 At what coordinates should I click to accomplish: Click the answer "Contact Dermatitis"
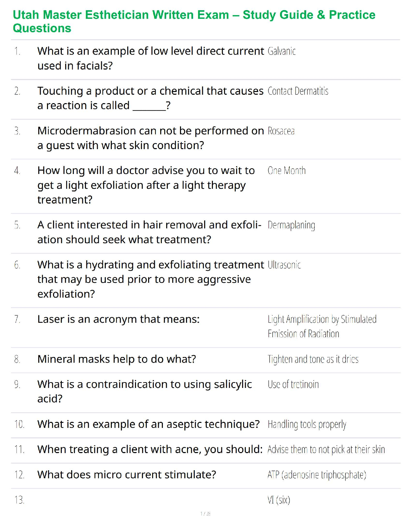[x=298, y=91]
